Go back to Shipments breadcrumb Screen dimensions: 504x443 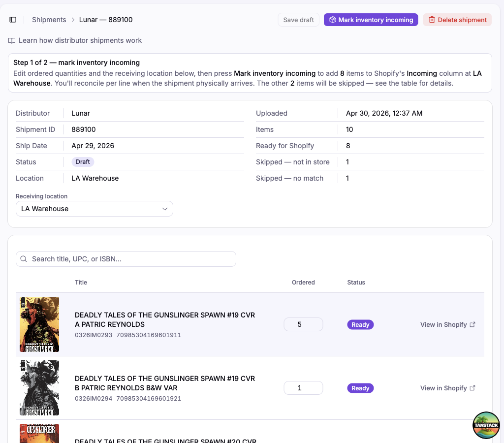pos(49,20)
